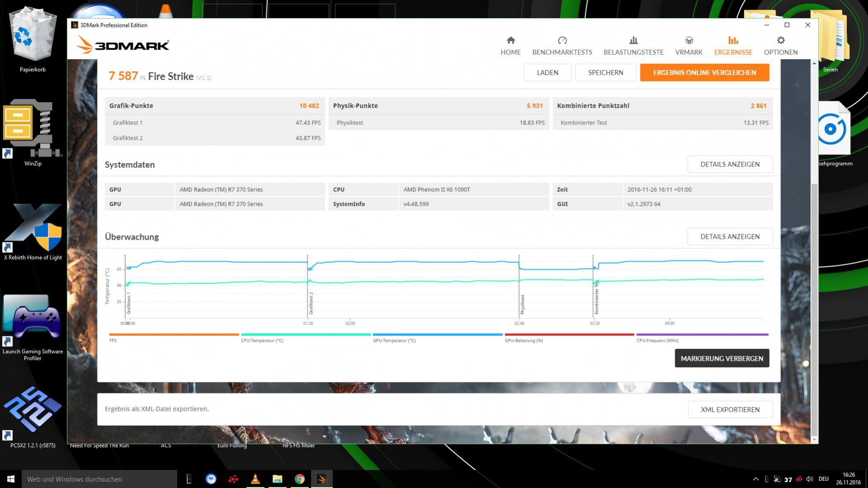Open the OPTIONEN settings tab
The width and height of the screenshot is (868, 488).
pos(781,46)
